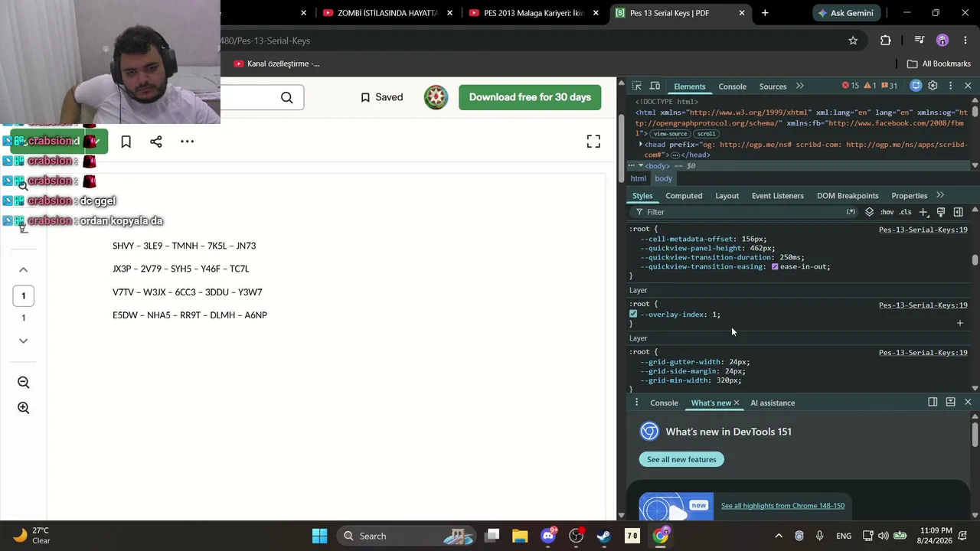Toggle the :hov element state panel
This screenshot has height=551, width=980.
pyautogui.click(x=887, y=212)
